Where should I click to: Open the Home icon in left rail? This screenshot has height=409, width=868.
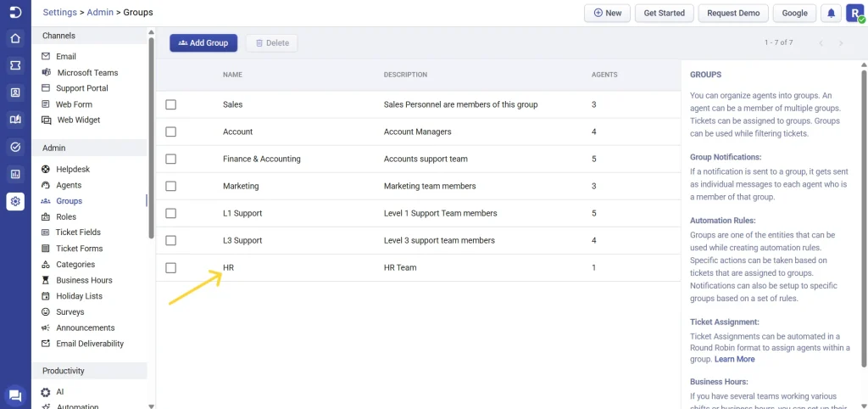[x=15, y=39]
